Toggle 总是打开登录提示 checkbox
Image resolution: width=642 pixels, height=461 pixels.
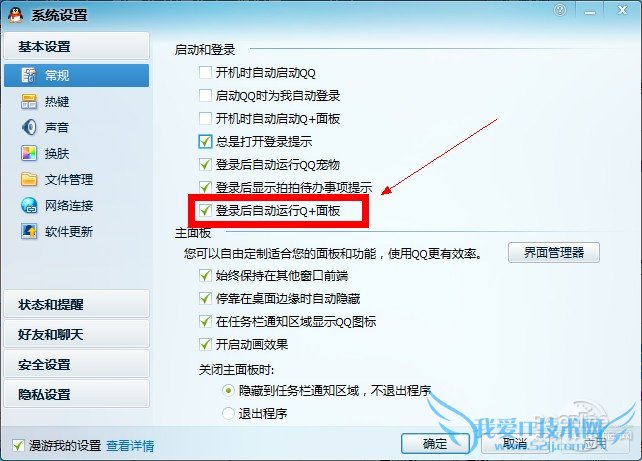coord(205,142)
